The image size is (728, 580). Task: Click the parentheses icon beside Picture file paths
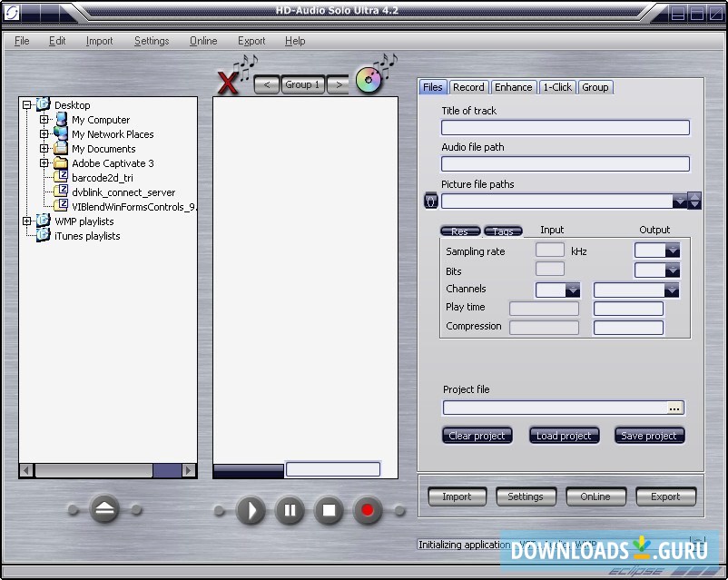tap(431, 201)
